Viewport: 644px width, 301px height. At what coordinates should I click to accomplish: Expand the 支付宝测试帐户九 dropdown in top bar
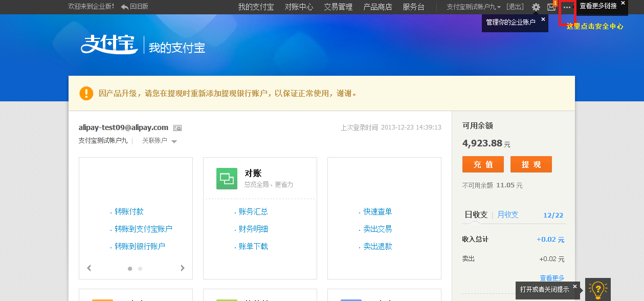click(x=474, y=7)
